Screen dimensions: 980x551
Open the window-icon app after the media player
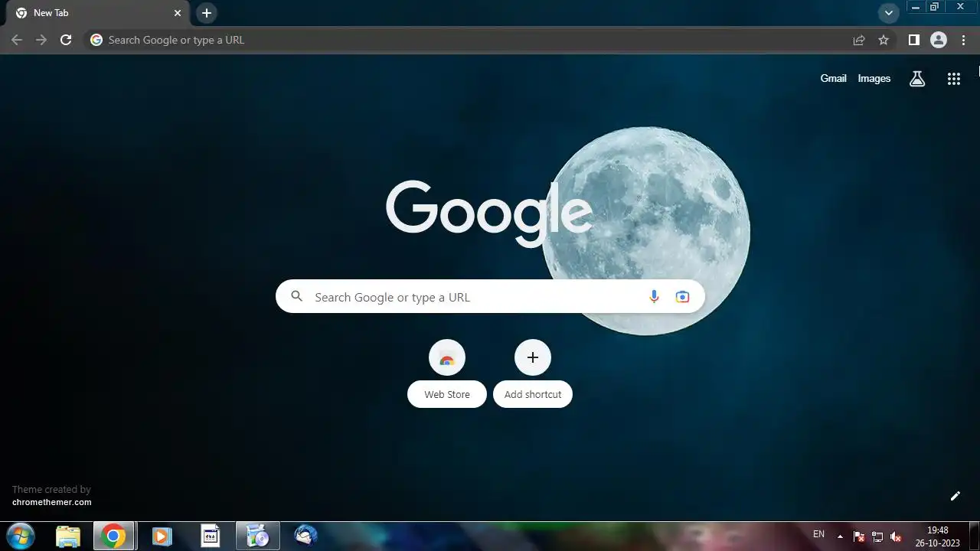pos(210,536)
